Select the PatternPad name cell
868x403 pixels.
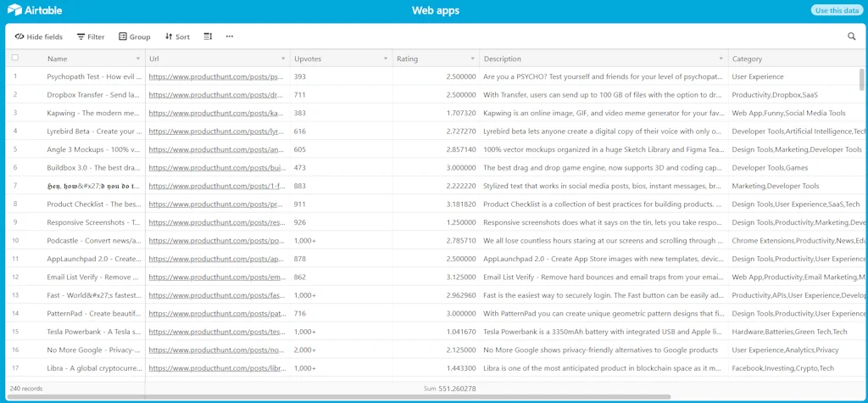coord(94,314)
